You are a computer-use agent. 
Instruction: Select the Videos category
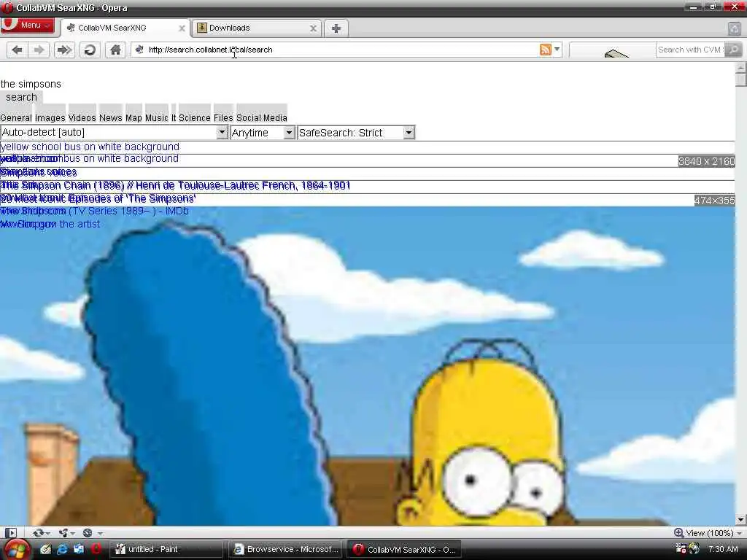click(82, 117)
